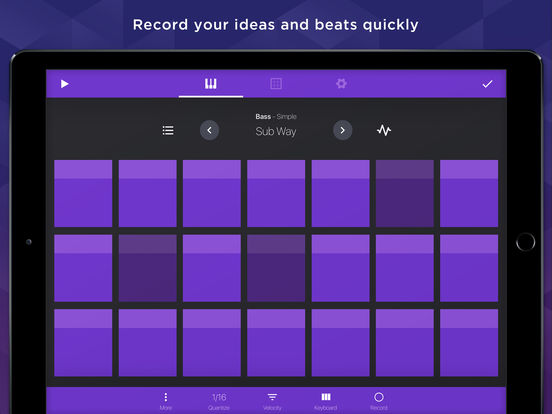Tap the bright pad between the two dark pads
The width and height of the screenshot is (552, 414).
212,268
